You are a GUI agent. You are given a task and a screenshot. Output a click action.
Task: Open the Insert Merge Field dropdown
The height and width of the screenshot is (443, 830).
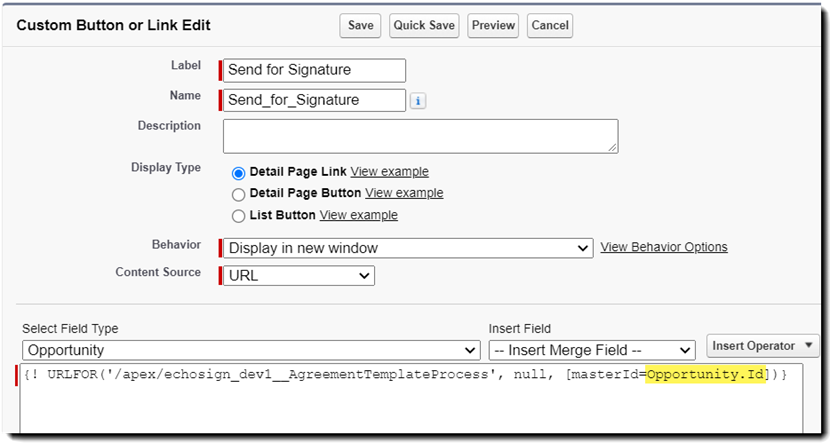pos(591,350)
